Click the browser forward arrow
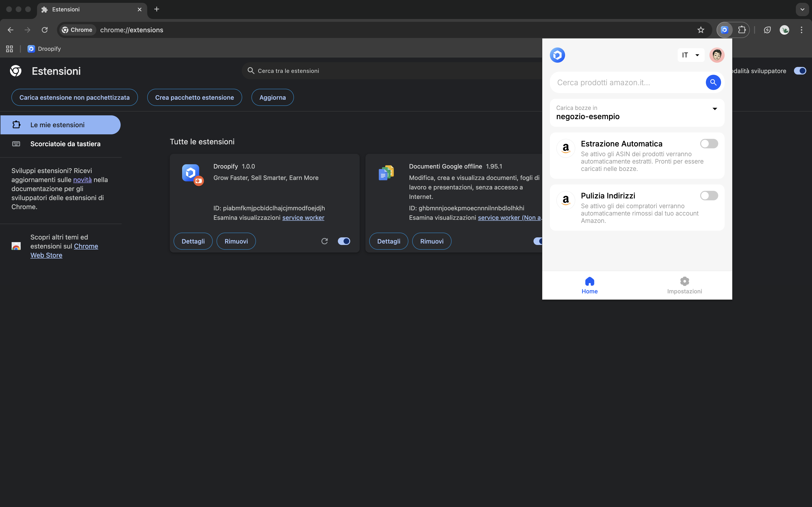This screenshot has height=507, width=812. pyautogui.click(x=28, y=30)
